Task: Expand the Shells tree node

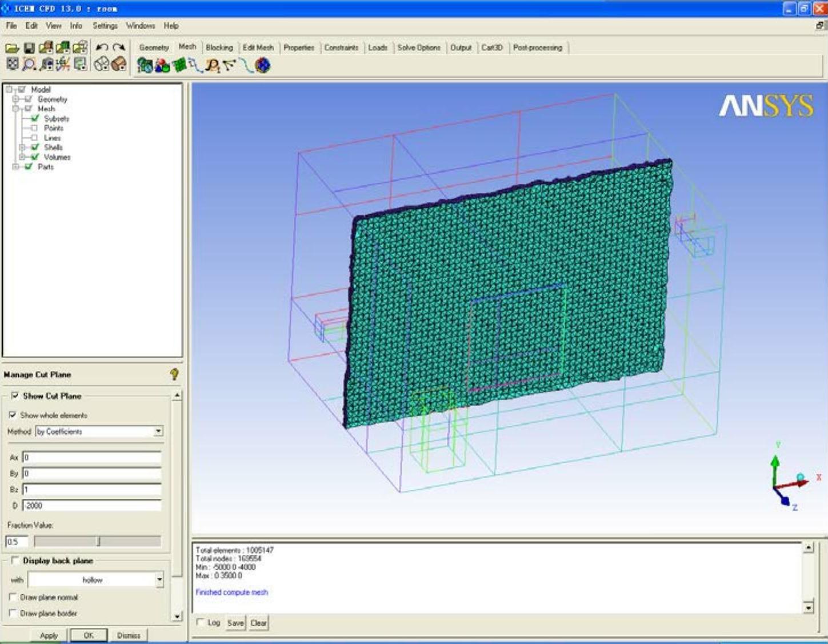Action: 23,147
